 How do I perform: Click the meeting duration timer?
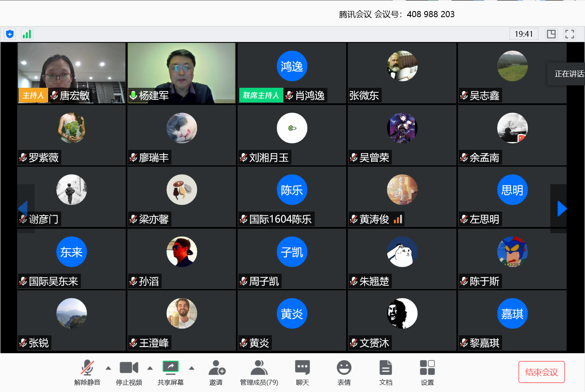(x=523, y=34)
